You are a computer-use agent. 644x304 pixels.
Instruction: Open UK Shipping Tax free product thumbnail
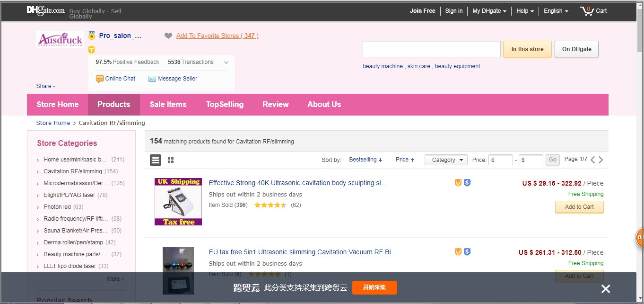pos(178,202)
